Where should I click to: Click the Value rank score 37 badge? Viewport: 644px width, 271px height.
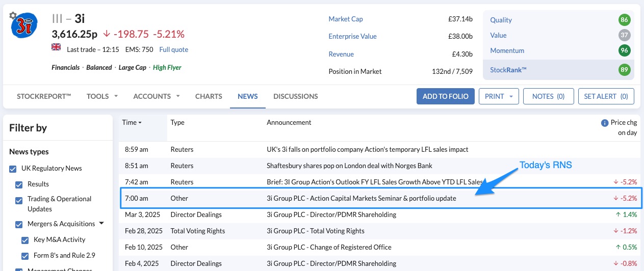[x=624, y=36]
